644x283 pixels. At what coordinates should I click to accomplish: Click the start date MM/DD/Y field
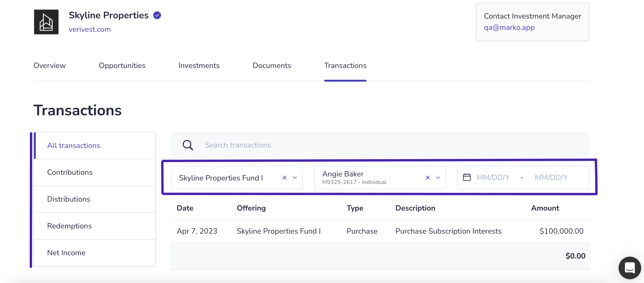(x=493, y=177)
